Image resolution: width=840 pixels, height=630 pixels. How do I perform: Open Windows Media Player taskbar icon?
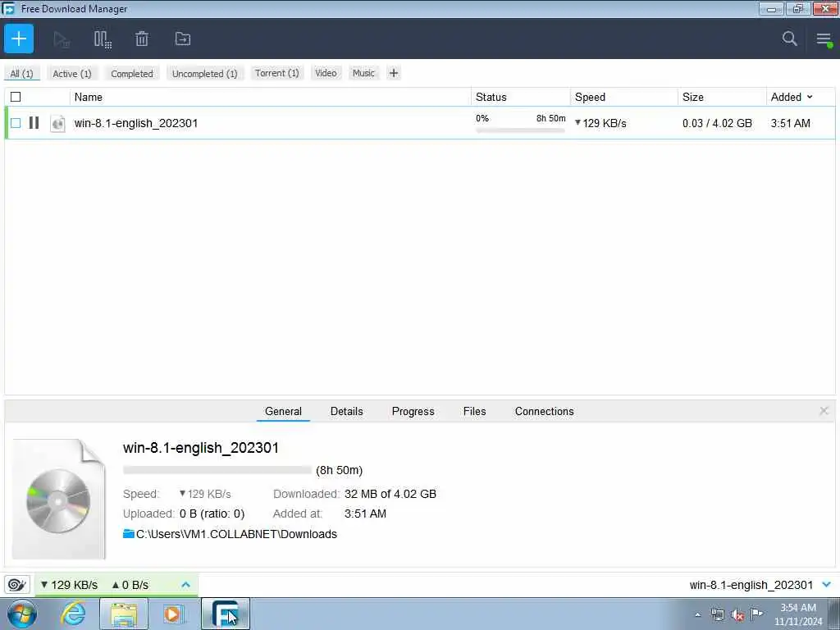pyautogui.click(x=174, y=614)
